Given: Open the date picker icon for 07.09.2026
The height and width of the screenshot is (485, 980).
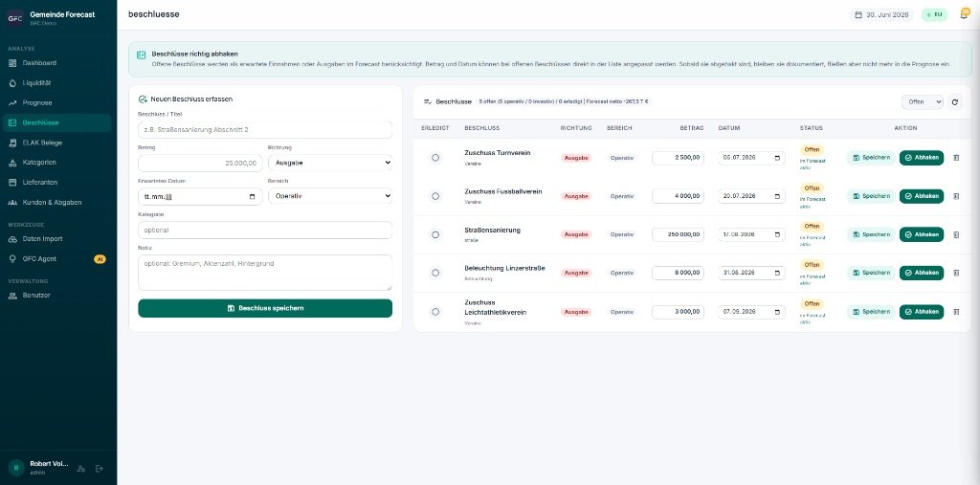Looking at the screenshot, I should (777, 312).
